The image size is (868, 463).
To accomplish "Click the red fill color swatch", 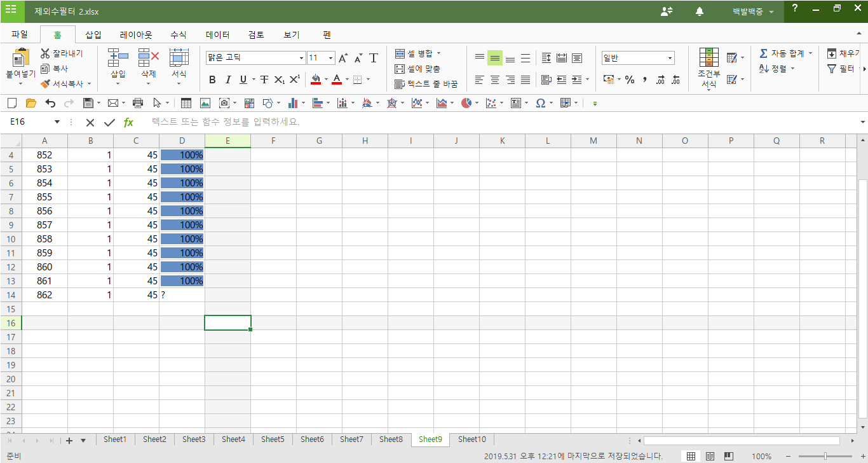I will click(x=316, y=79).
